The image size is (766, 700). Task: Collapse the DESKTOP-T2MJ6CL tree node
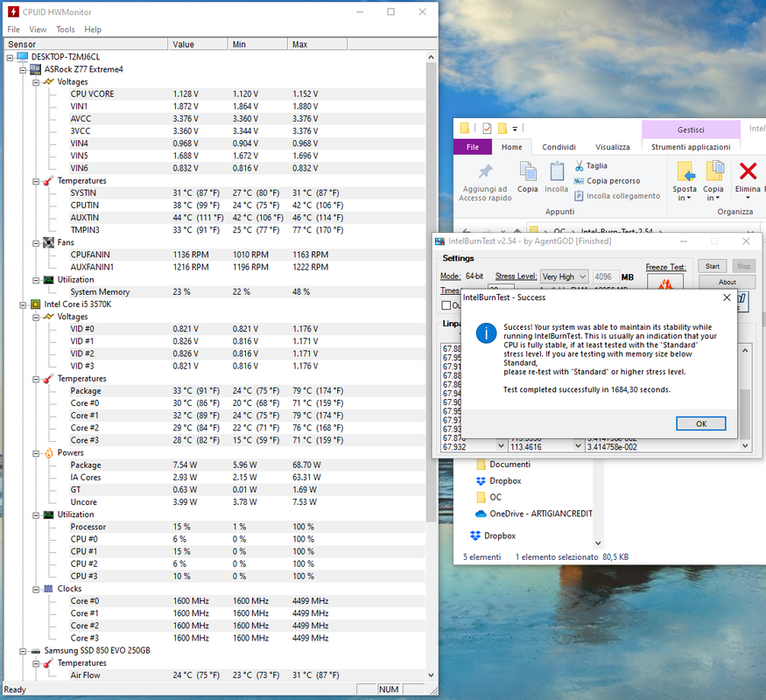pos(10,58)
